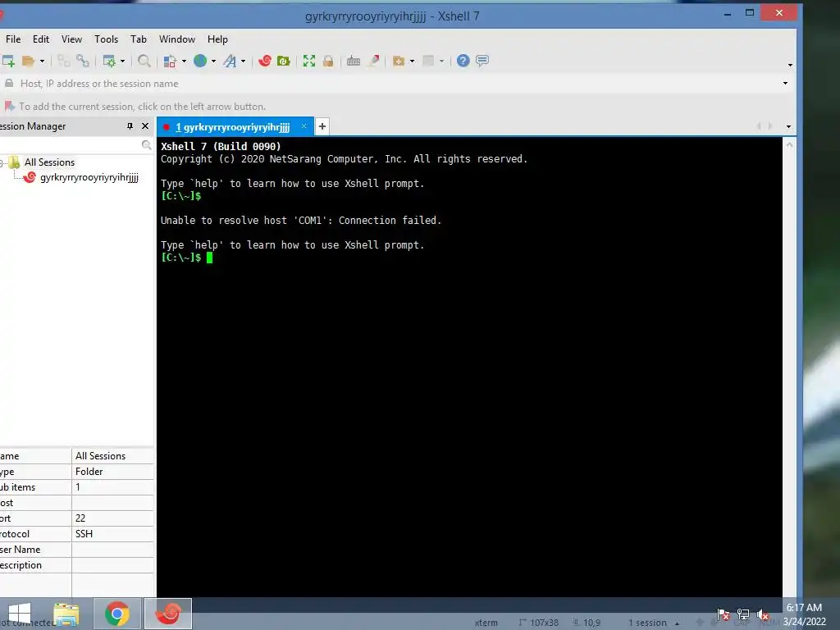
Task: Click the Disconnect toolbar icon
Action: (x=63, y=61)
